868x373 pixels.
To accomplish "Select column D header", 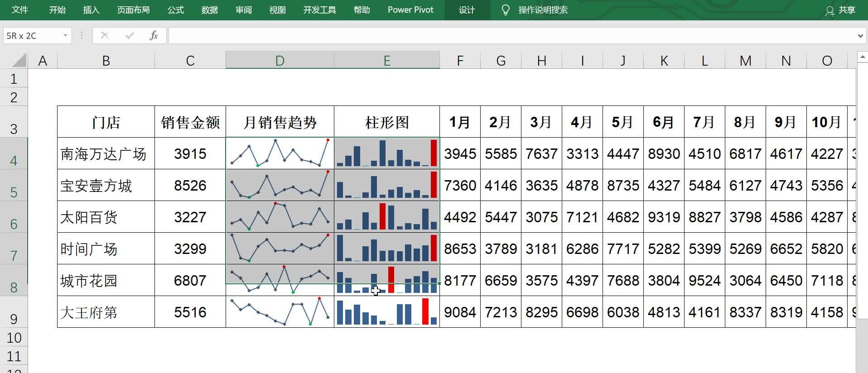I will (280, 60).
